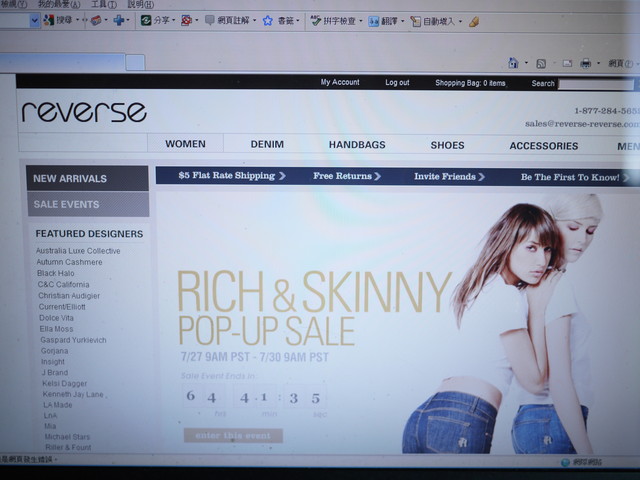Click the reverse logo

(x=84, y=111)
